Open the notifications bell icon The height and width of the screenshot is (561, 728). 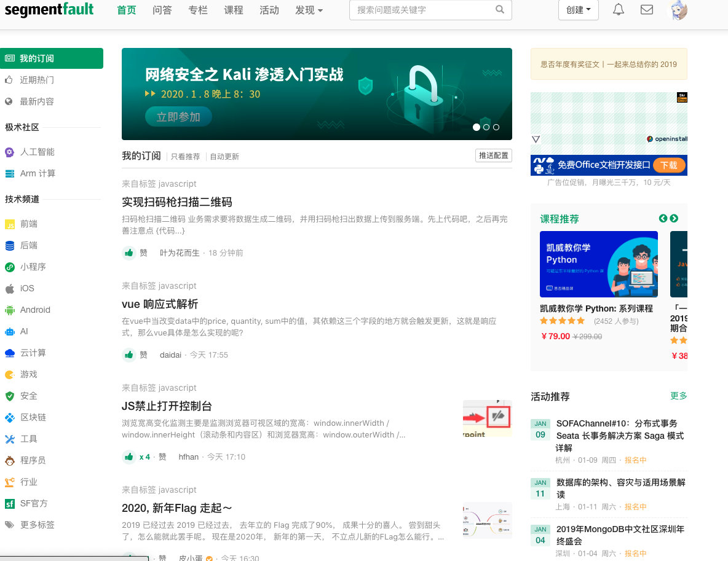click(619, 9)
